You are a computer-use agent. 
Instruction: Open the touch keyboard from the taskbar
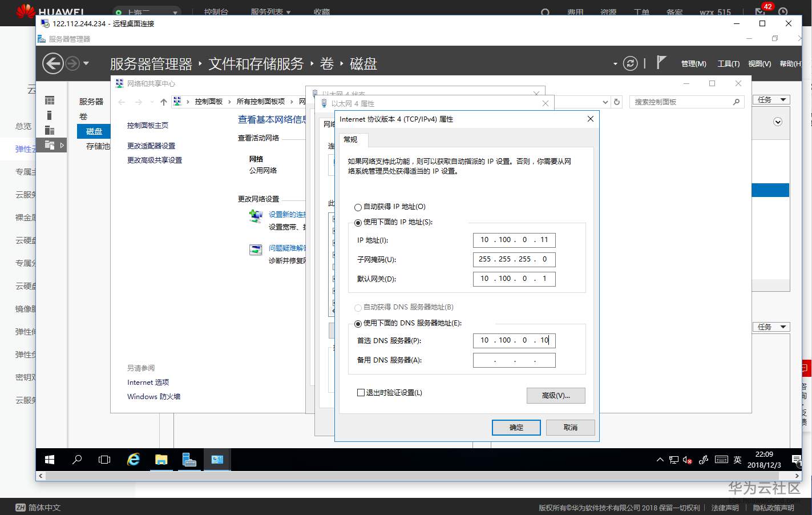721,460
